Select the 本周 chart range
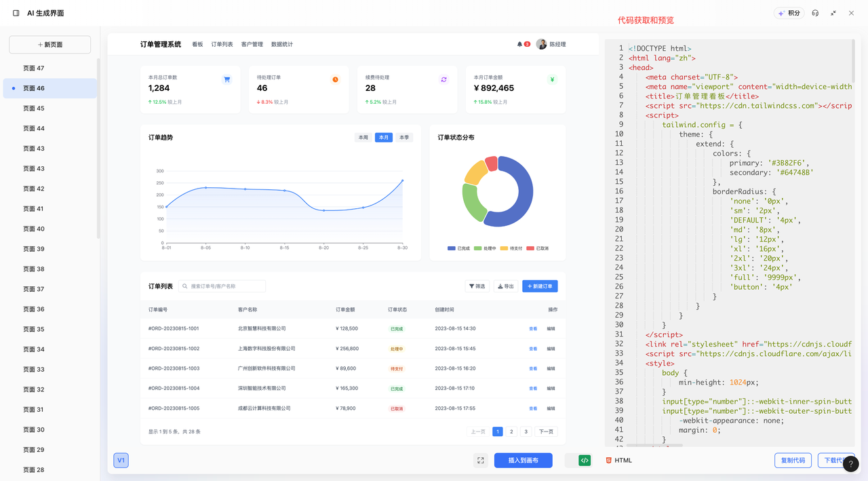Image resolution: width=868 pixels, height=481 pixels. (x=363, y=137)
